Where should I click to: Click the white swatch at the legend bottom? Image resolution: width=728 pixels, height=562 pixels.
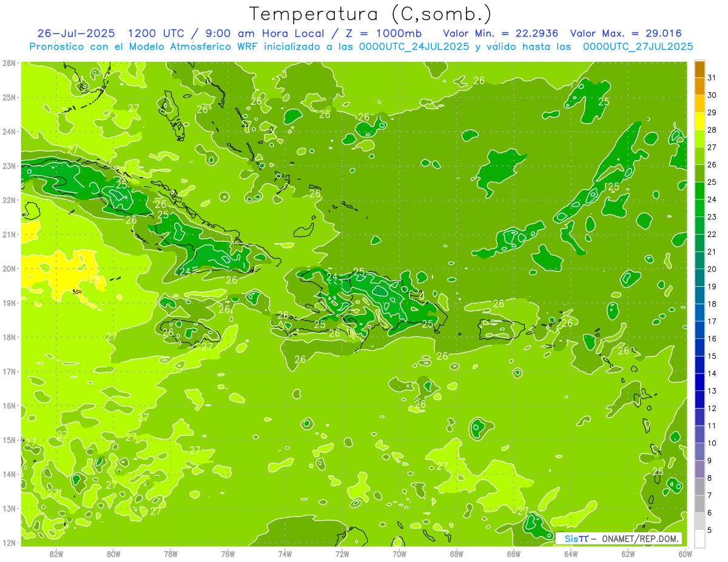(x=699, y=538)
